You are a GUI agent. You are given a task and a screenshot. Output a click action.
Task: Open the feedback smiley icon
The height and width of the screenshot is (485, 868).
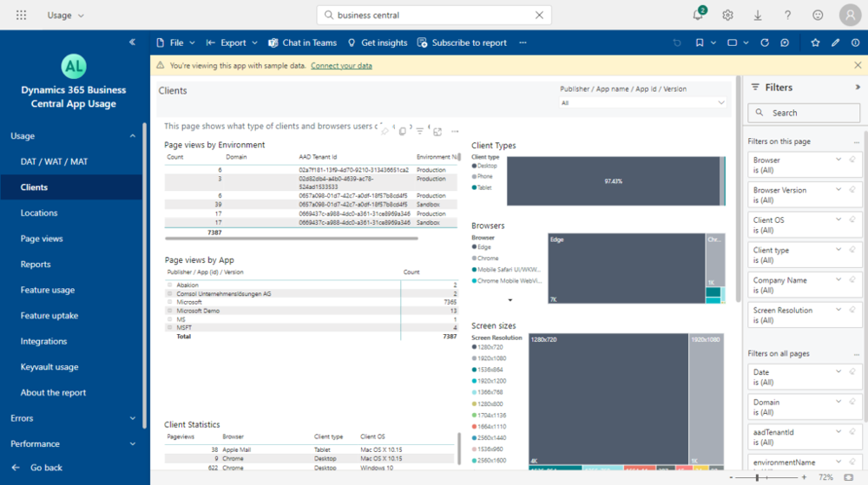(x=818, y=15)
